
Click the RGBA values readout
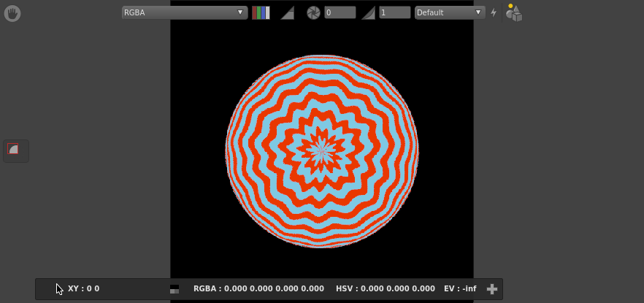tap(258, 288)
